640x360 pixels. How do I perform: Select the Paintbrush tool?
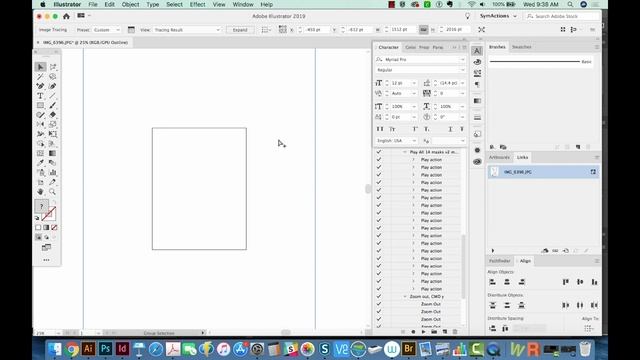53,105
